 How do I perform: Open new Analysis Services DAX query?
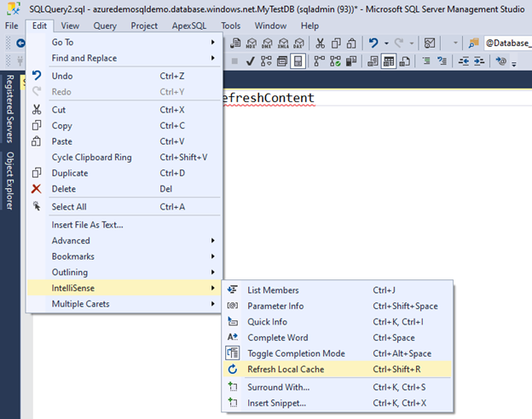(299, 43)
